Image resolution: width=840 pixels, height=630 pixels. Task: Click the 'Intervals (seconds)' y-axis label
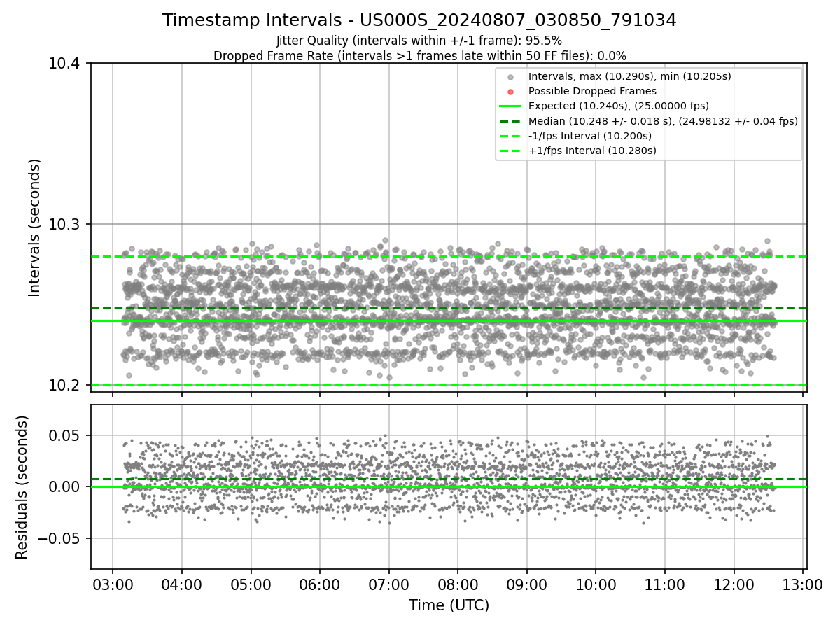pos(35,227)
